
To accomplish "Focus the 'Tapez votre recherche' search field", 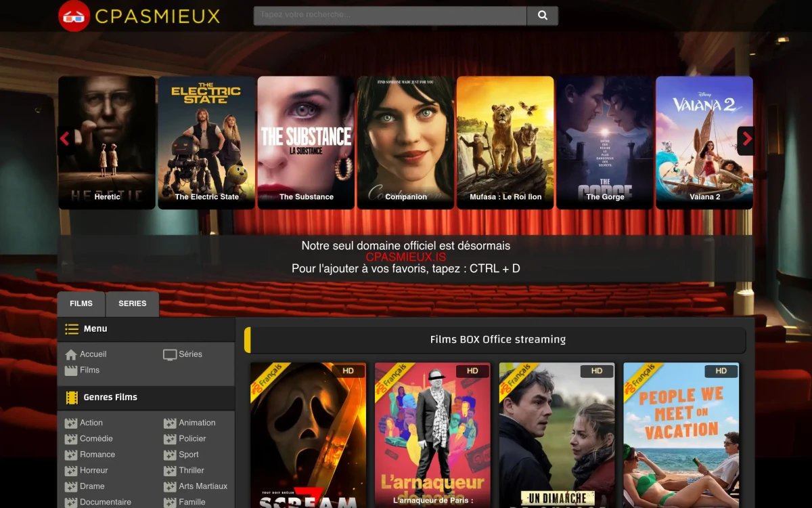I will [390, 16].
